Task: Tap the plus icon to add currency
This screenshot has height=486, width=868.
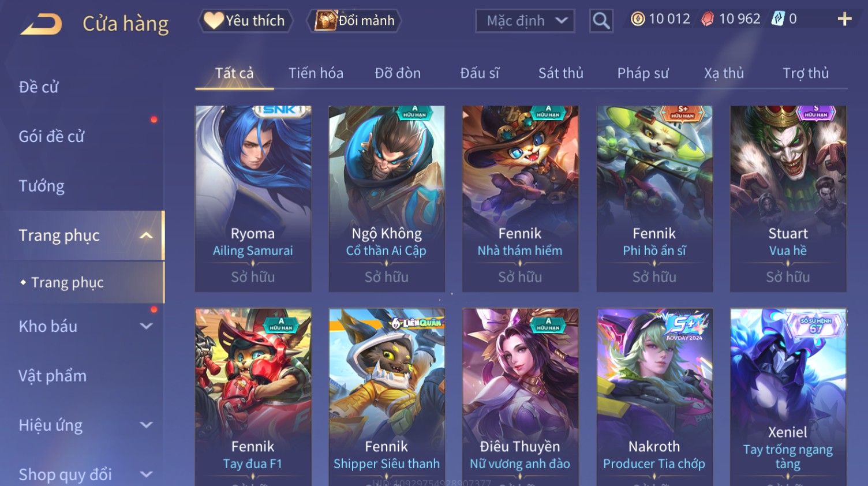Action: coord(844,19)
